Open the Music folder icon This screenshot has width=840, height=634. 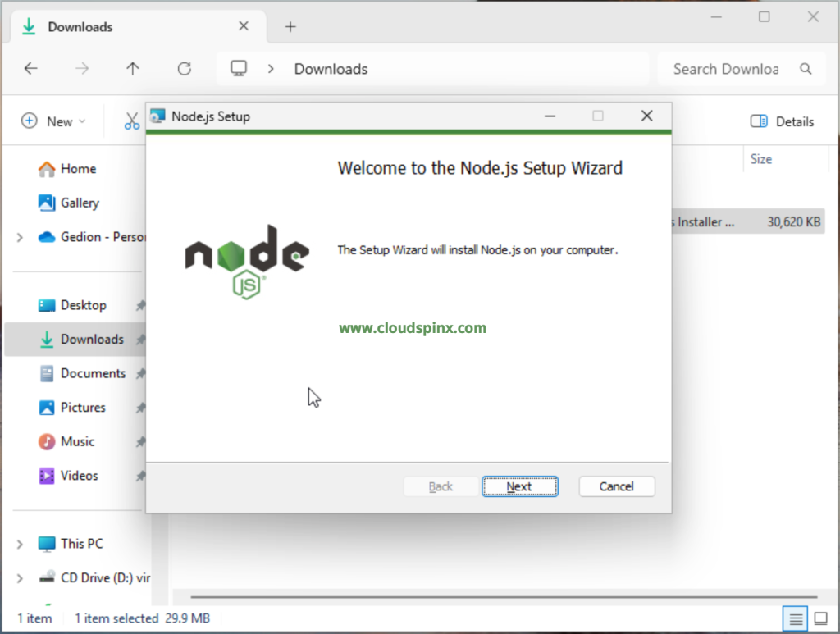45,441
